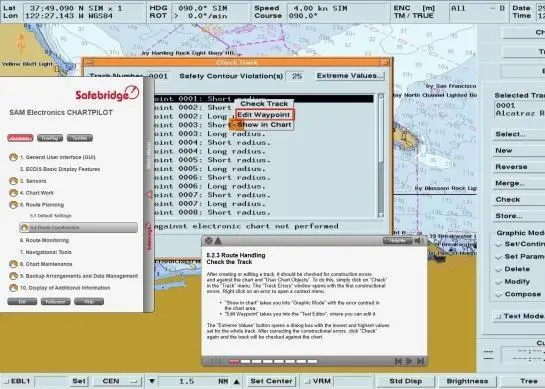Viewport: 545px width, 389px height.
Task: Click the Check track button
Action: point(519,200)
